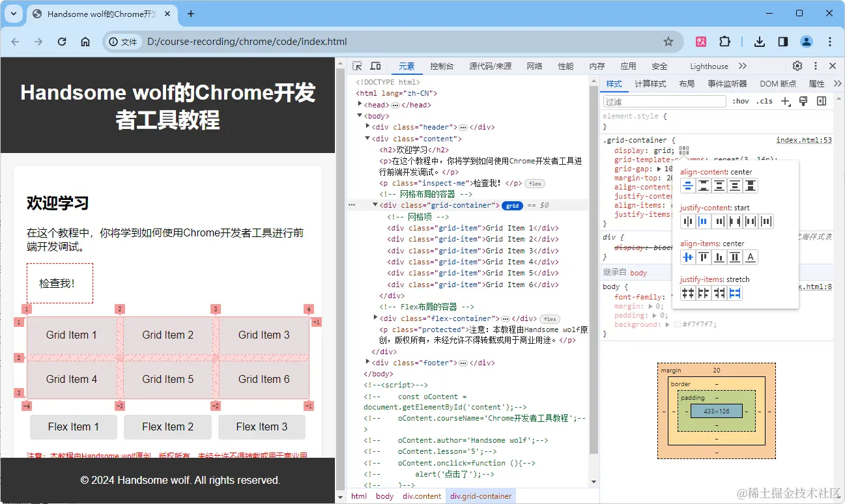Activate the element inspector picker icon

tap(357, 66)
